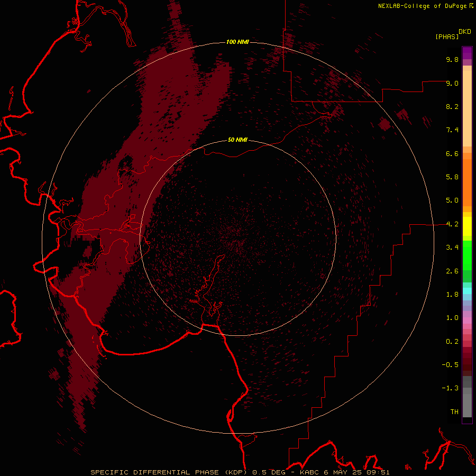Click the 4.2 legend value
The width and height of the screenshot is (476, 476).
[x=452, y=224]
